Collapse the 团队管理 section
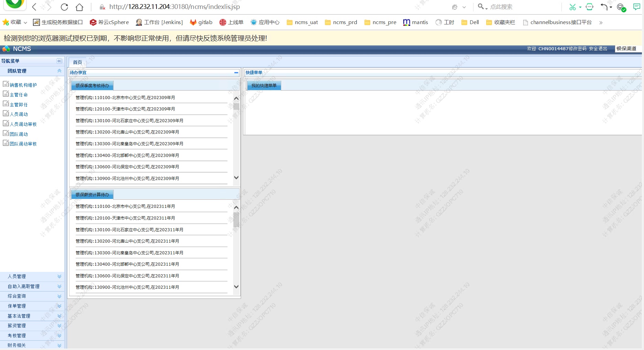The height and width of the screenshot is (350, 644). point(59,71)
